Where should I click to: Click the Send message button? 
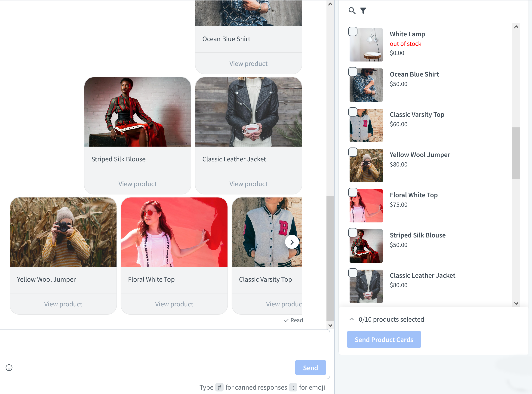click(x=310, y=368)
